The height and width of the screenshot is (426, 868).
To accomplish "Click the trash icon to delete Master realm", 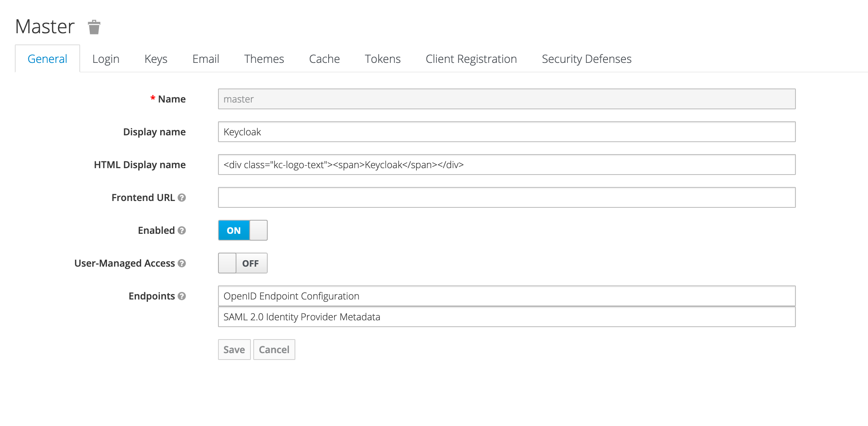I will pyautogui.click(x=94, y=27).
